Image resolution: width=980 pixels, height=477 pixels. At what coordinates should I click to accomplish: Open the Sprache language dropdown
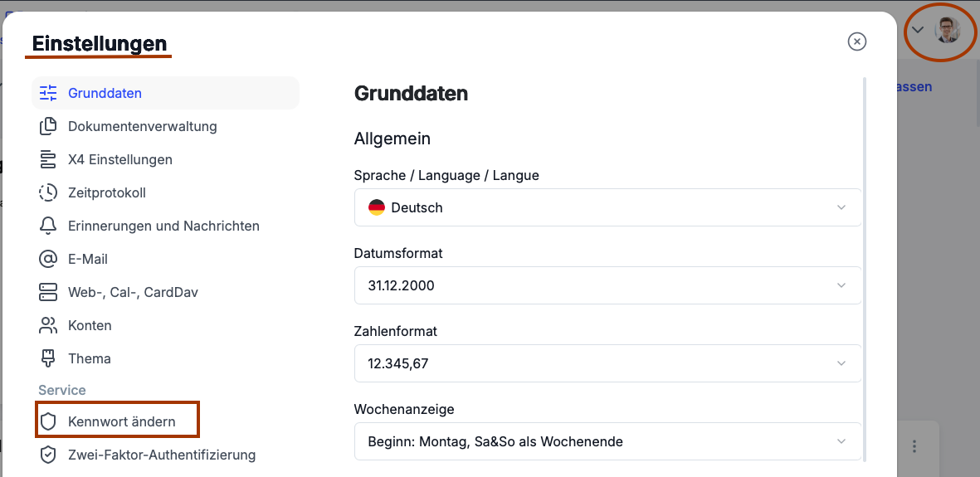607,207
